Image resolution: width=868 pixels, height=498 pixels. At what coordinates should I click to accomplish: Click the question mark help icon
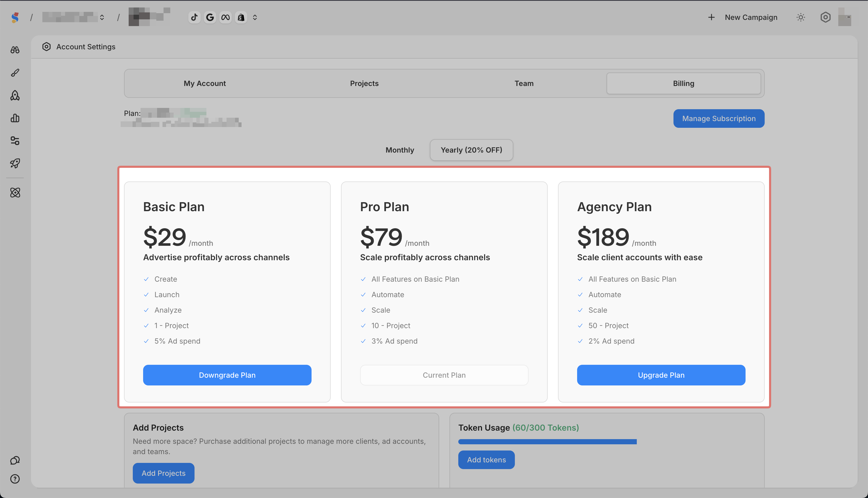pos(15,479)
